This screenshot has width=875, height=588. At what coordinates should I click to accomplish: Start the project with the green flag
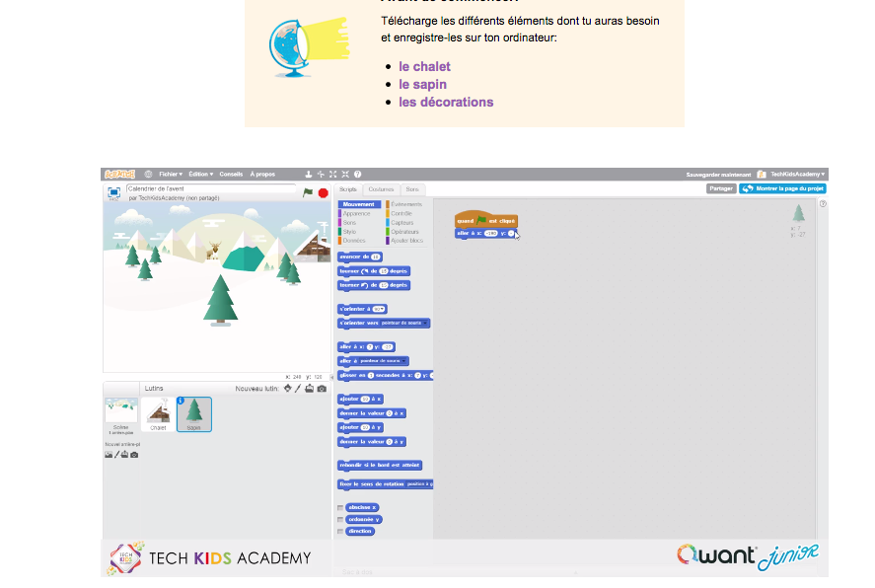(x=308, y=192)
